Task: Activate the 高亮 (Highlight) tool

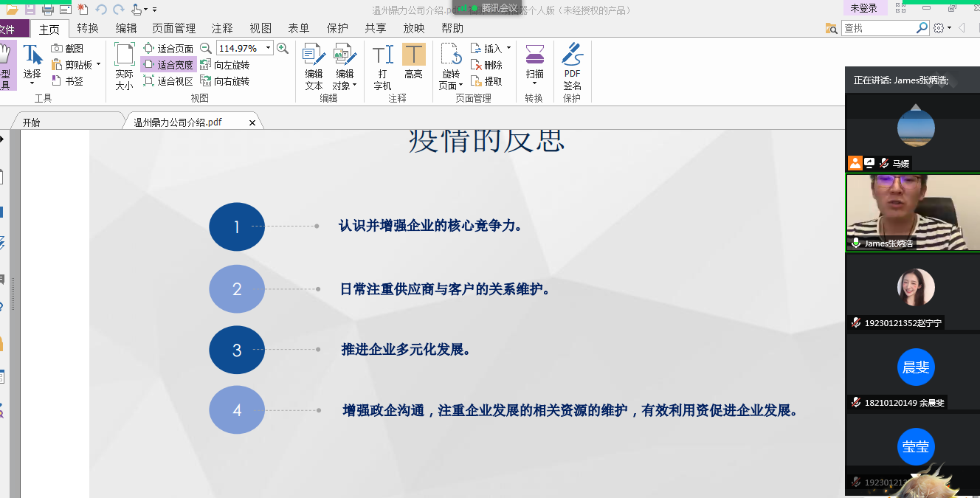Action: 413,55
